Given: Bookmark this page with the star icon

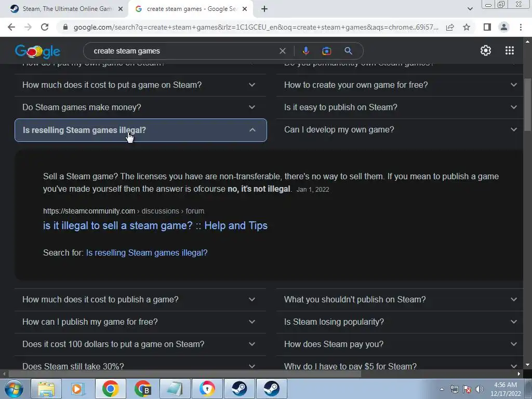Looking at the screenshot, I should (x=467, y=27).
